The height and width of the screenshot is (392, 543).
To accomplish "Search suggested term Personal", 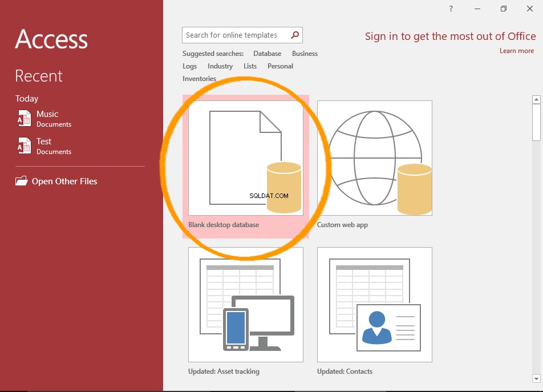I will [280, 66].
